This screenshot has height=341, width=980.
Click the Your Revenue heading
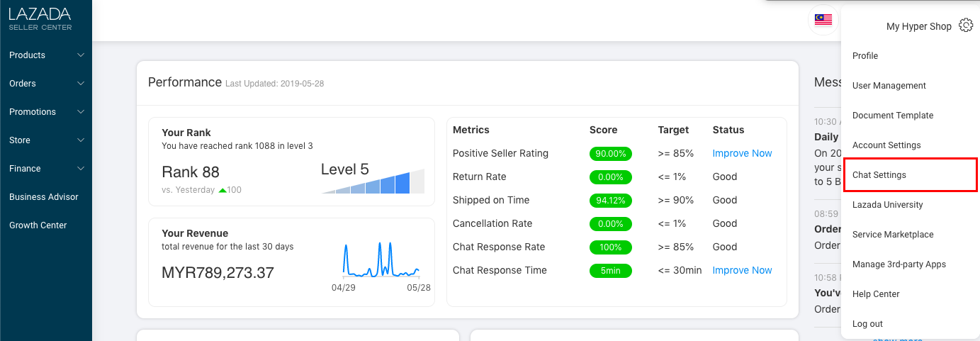tap(195, 233)
